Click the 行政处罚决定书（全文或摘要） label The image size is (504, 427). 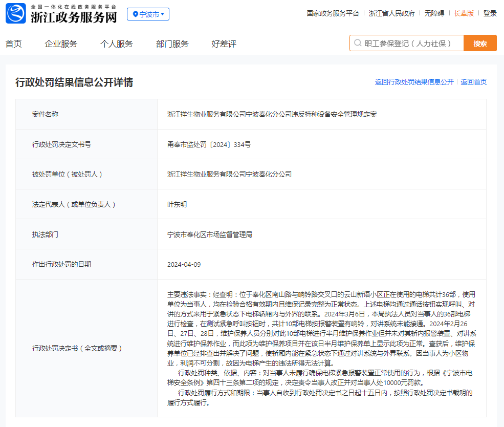click(77, 348)
